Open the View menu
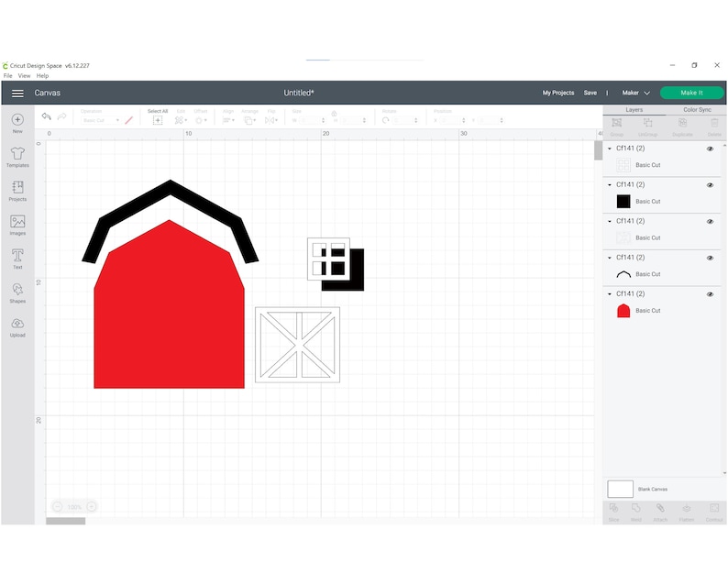 coord(24,76)
